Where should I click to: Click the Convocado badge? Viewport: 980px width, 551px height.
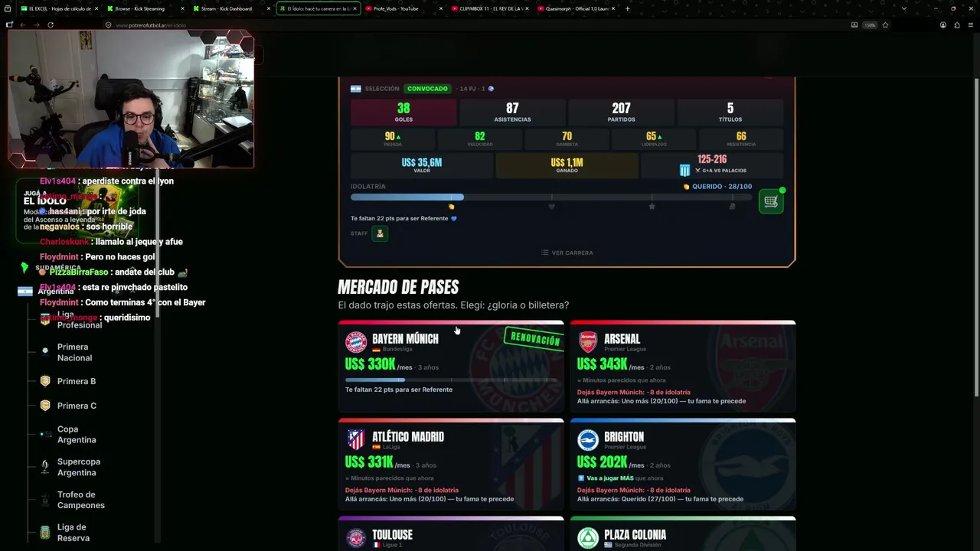pyautogui.click(x=427, y=89)
